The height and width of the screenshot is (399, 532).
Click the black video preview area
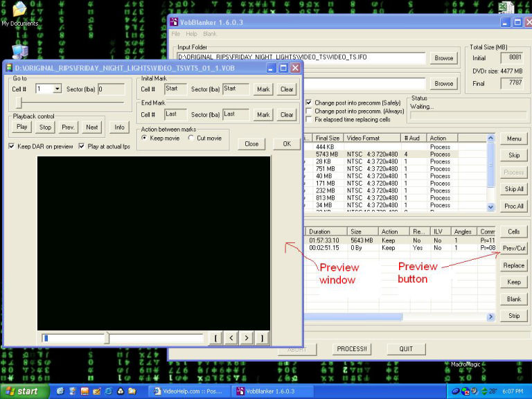tap(154, 243)
